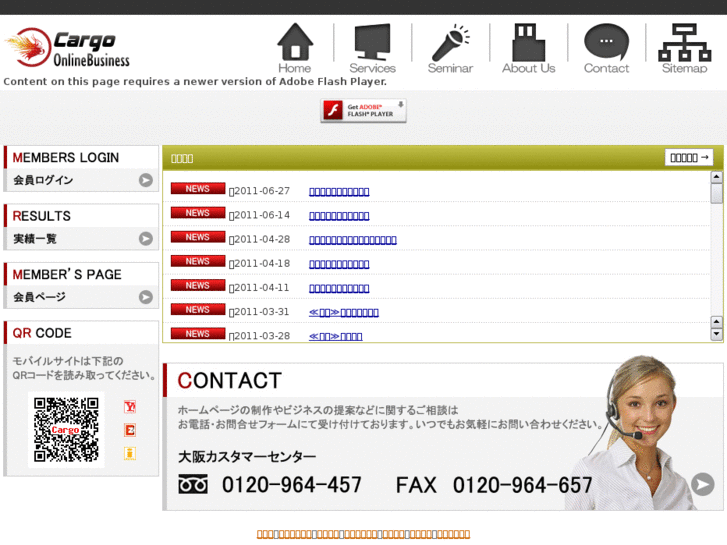The height and width of the screenshot is (545, 727).
Task: Click news scrollbar down arrow
Action: point(716,333)
